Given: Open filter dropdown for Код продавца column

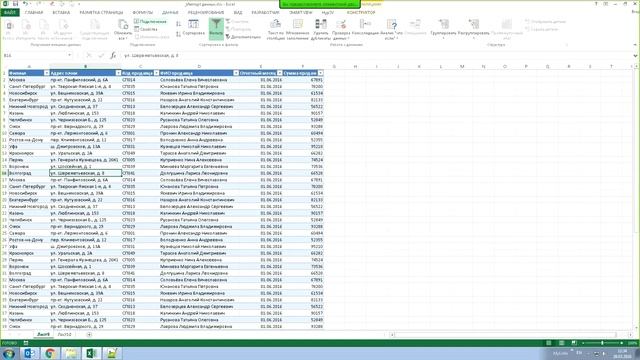Looking at the screenshot, I should (156, 73).
